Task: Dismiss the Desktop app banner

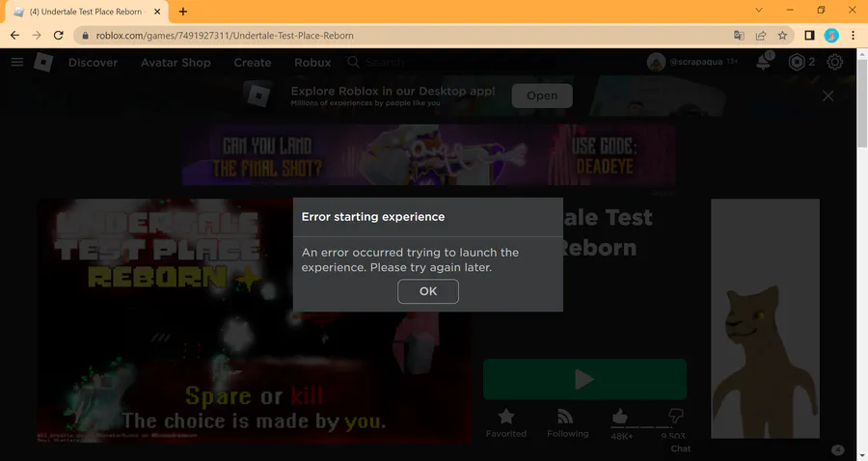Action: [x=828, y=95]
